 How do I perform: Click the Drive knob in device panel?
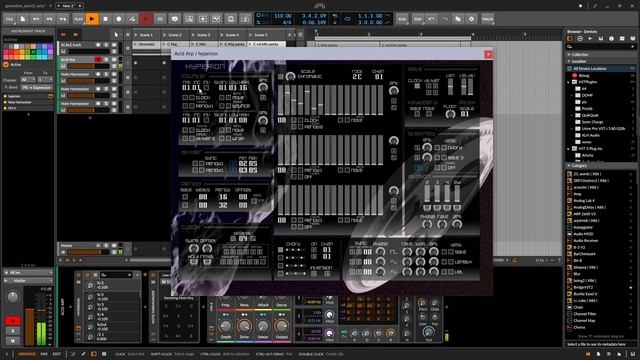tap(244, 326)
